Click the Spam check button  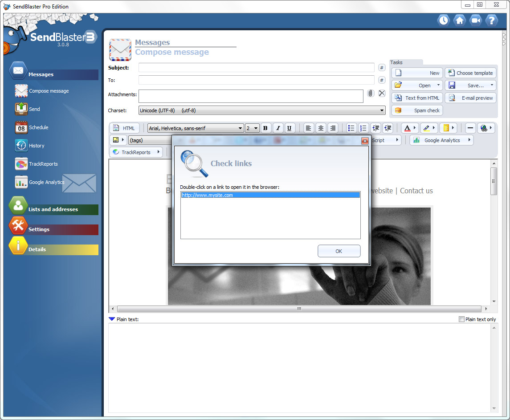(x=417, y=110)
